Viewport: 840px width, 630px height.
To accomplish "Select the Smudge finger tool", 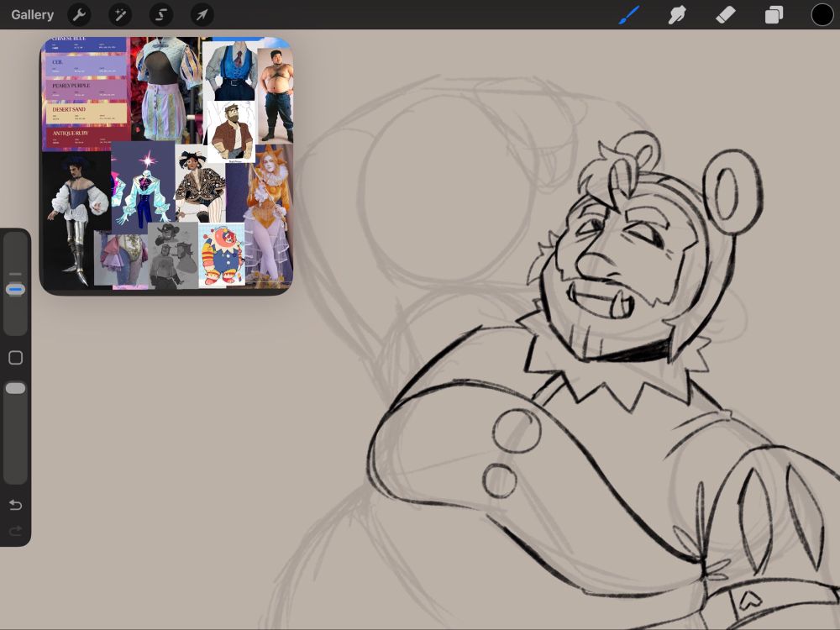I will [x=677, y=14].
